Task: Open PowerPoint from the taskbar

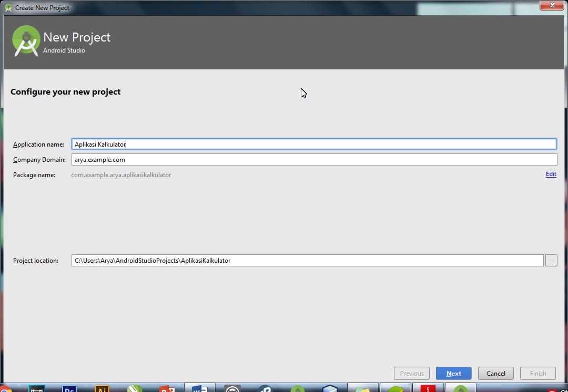Action: point(167,388)
